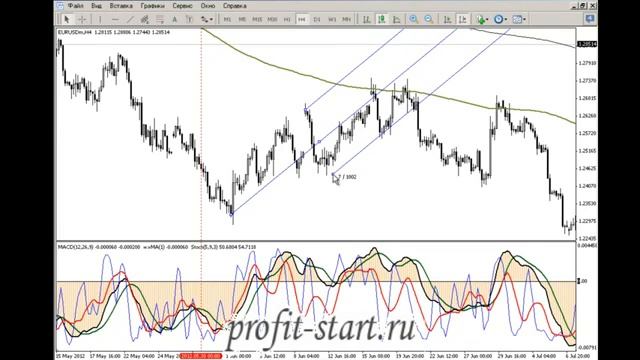Image resolution: width=640 pixels, height=360 pixels.
Task: Toggle the M5 timeframe button
Action: 242,19
